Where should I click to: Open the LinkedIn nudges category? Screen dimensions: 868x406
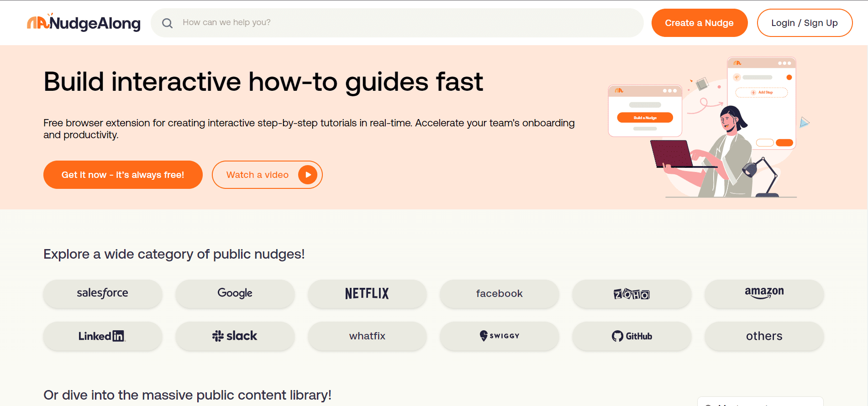pyautogui.click(x=103, y=336)
